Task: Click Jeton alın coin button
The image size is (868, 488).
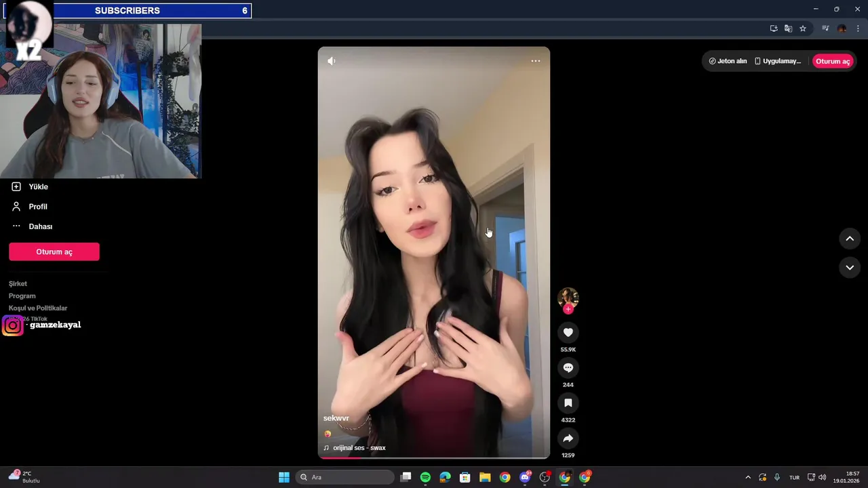Action: point(728,61)
